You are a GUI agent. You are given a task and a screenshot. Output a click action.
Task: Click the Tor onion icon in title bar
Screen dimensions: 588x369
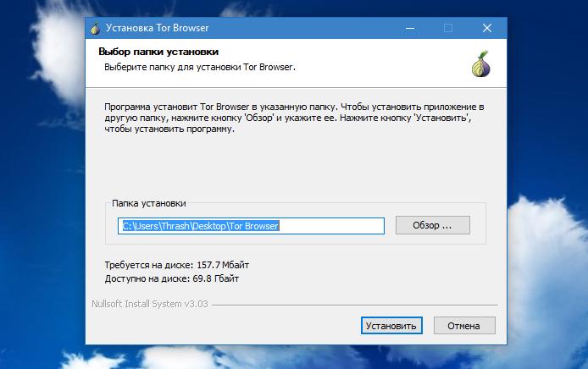tap(96, 28)
